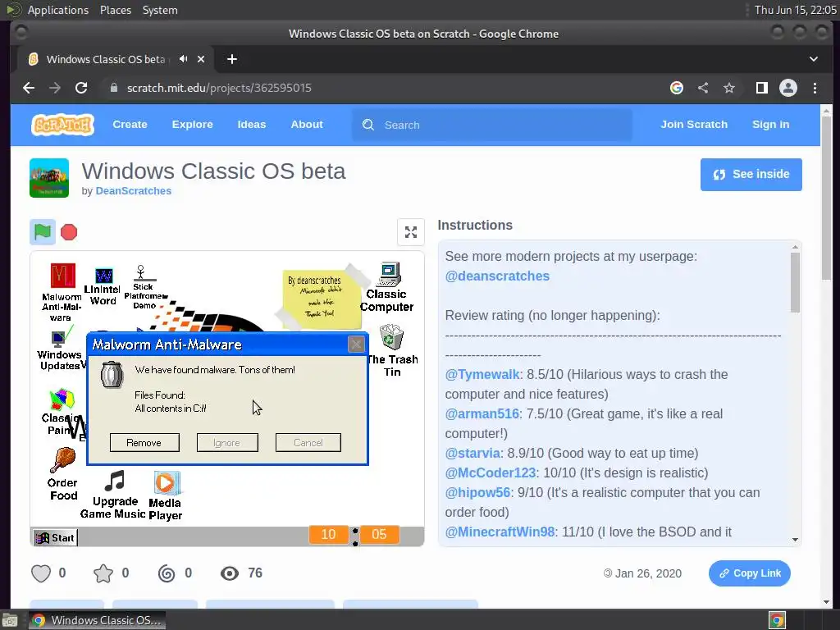Click the Upgrade Game Music note icon
Screen dimensions: 840x630
click(113, 495)
